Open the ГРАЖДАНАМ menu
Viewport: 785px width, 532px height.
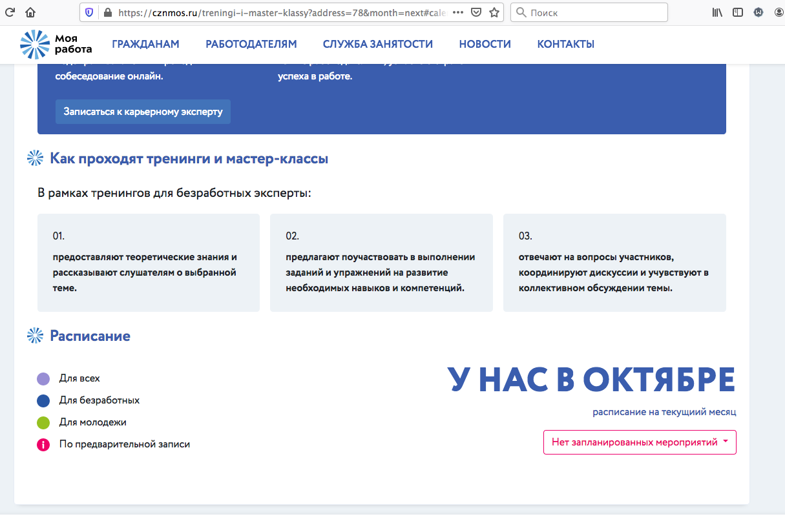point(145,44)
